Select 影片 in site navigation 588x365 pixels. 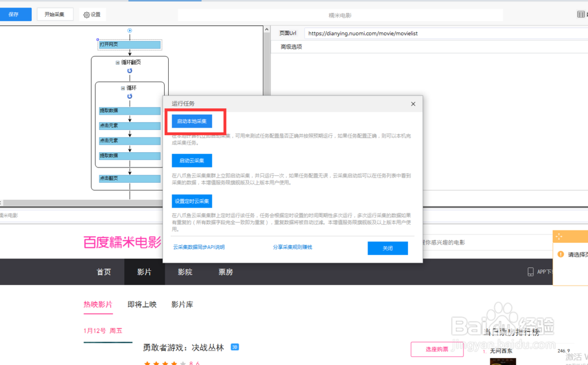tap(145, 272)
